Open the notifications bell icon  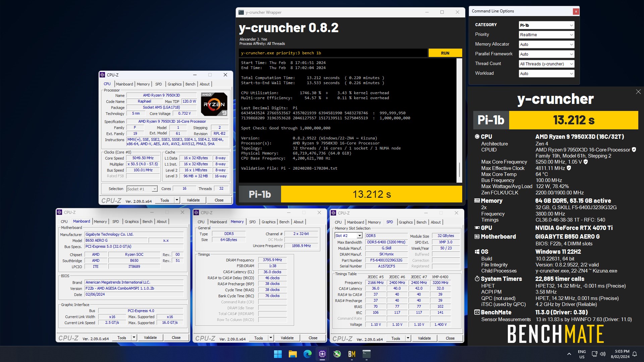point(635,354)
